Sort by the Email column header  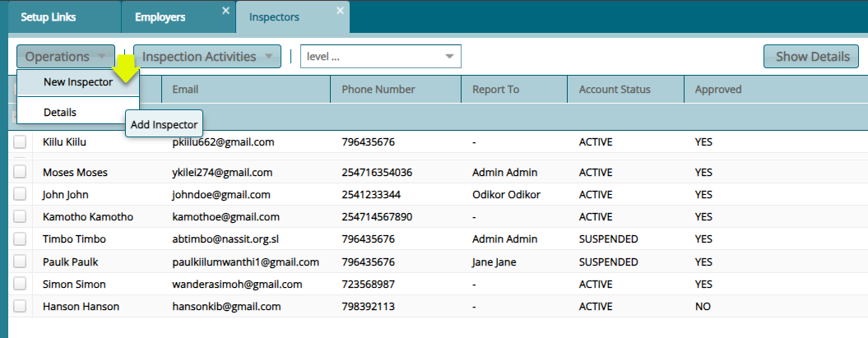185,90
